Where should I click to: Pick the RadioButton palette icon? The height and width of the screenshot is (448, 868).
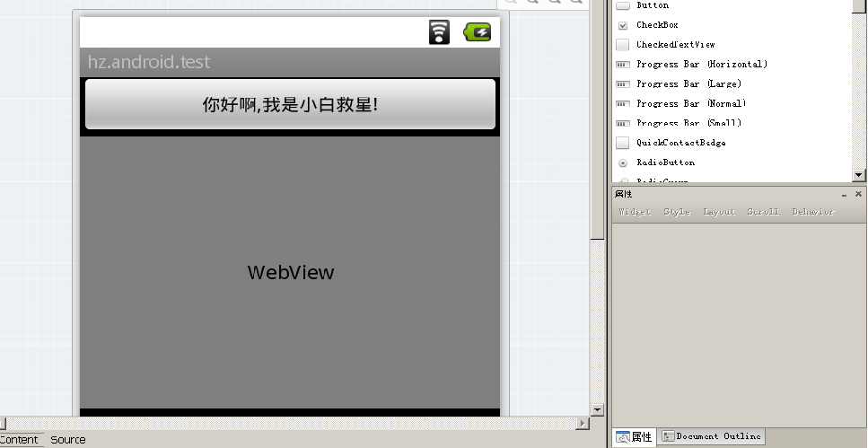(x=623, y=163)
